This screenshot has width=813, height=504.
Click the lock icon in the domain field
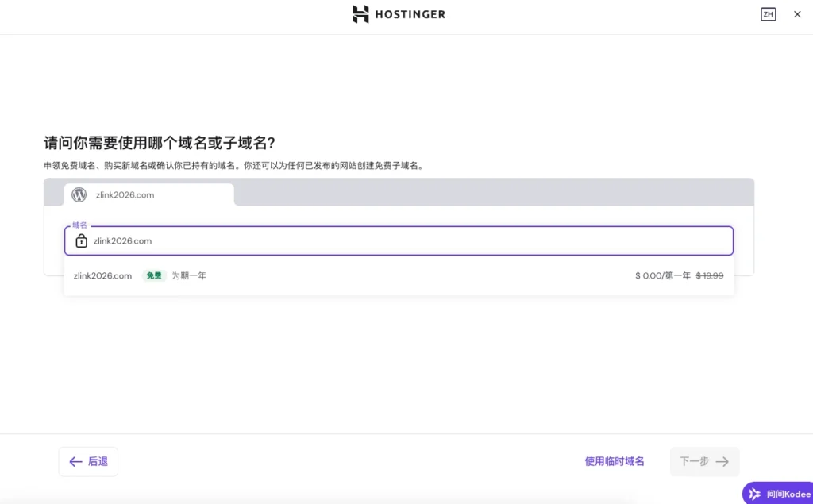point(82,240)
